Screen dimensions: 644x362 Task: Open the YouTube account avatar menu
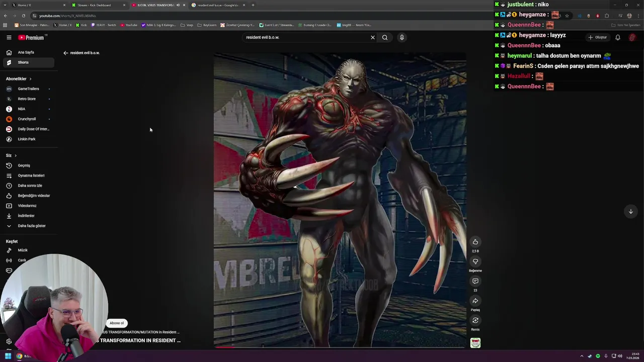coord(632,37)
